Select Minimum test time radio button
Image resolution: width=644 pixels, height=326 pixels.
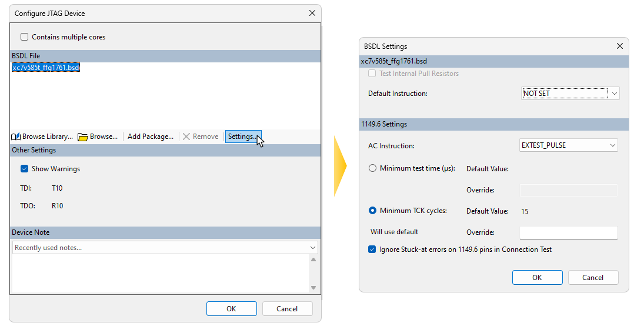coord(372,168)
